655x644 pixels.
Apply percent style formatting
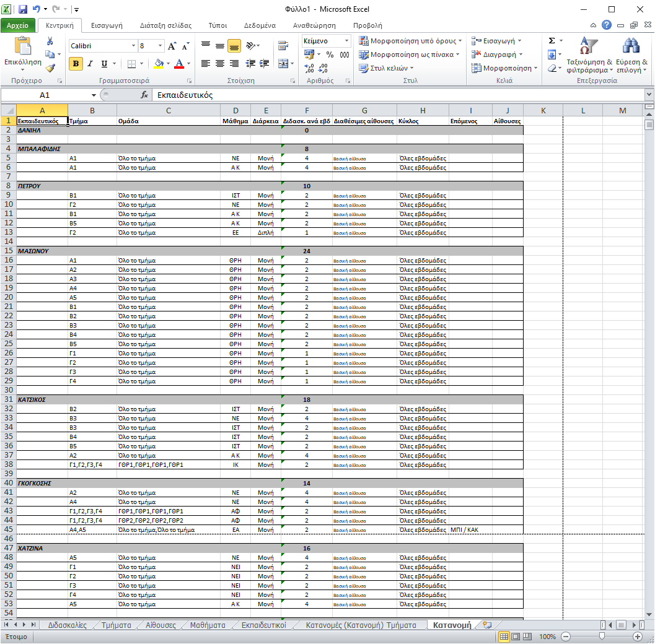(x=330, y=54)
